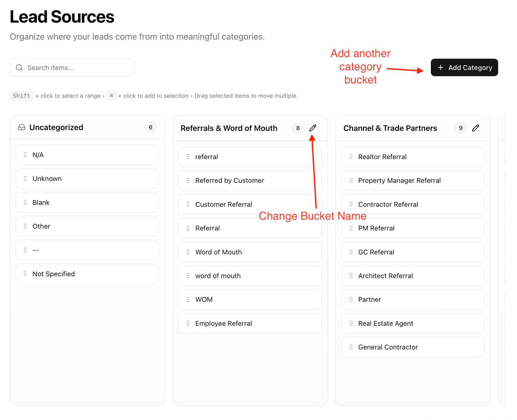Grab the drag handle of Customer Referral
Screen dimensions: 517x420
pyautogui.click(x=188, y=204)
